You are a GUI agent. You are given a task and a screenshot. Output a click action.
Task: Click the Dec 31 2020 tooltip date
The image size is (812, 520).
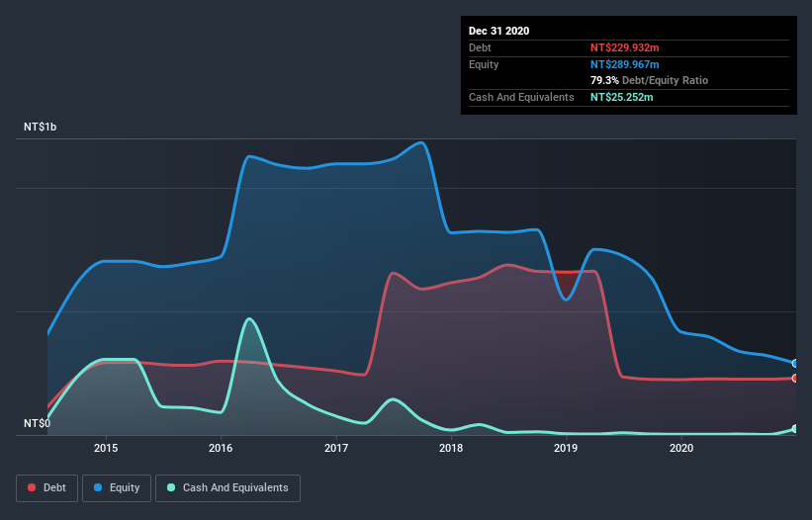(498, 31)
